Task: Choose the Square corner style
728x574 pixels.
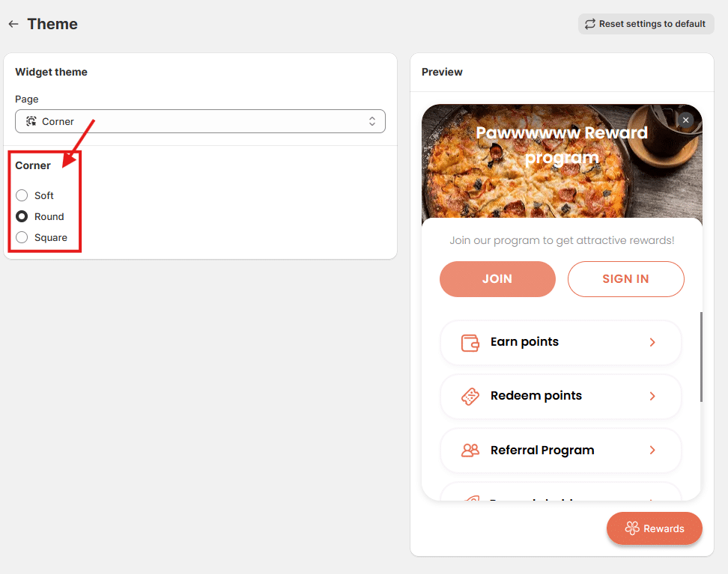Action: pyautogui.click(x=22, y=237)
